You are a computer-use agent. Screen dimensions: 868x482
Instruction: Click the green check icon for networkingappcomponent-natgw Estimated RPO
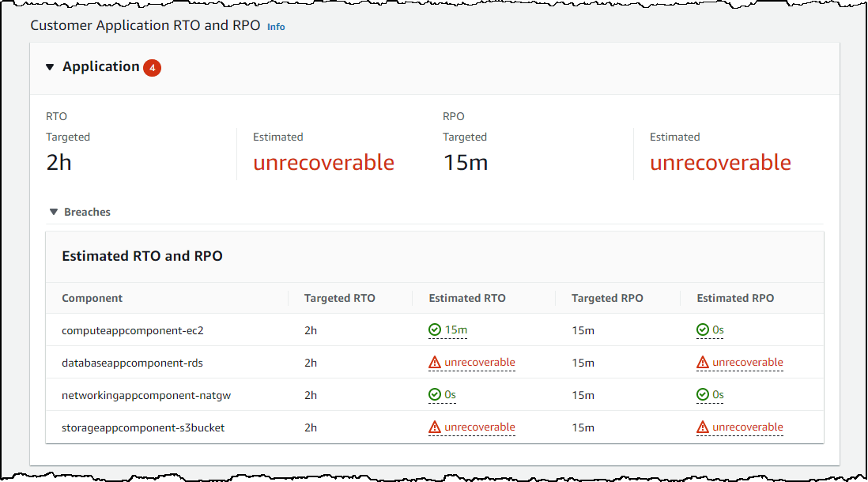(703, 394)
